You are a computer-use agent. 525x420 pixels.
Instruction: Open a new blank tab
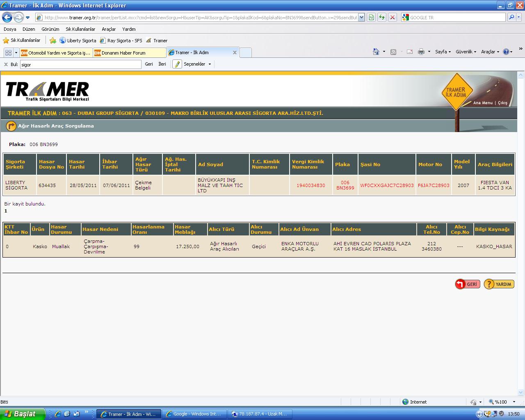(245, 52)
